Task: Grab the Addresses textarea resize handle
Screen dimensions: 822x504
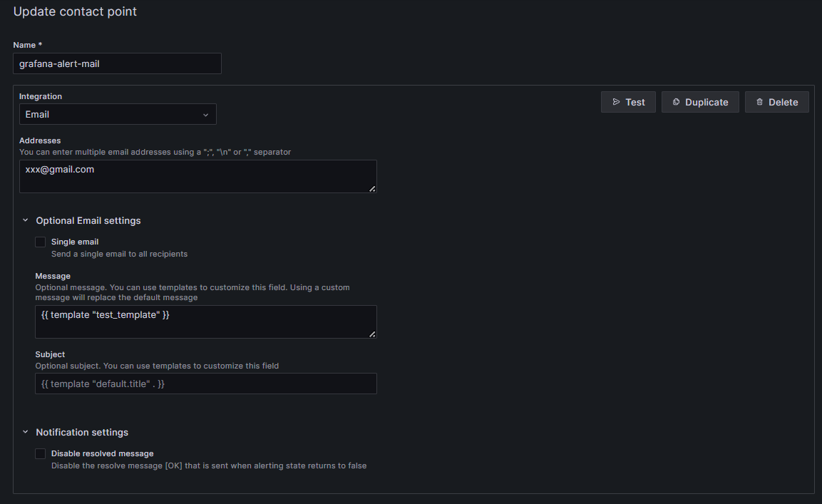Action: tap(372, 188)
